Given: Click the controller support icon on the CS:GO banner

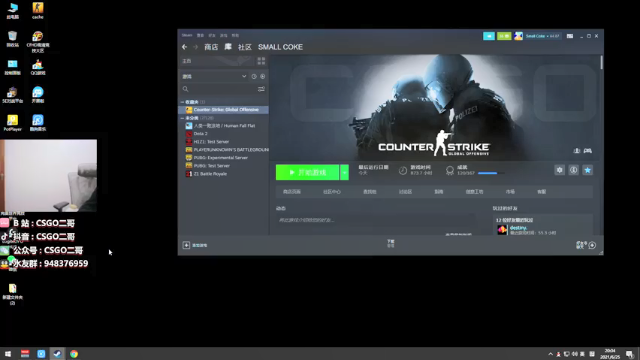Looking at the screenshot, I should pyautogui.click(x=588, y=151).
